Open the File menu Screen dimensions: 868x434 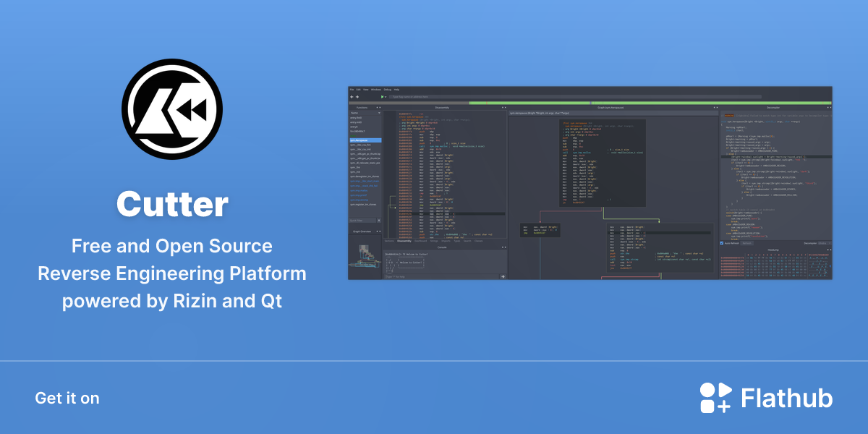click(352, 89)
